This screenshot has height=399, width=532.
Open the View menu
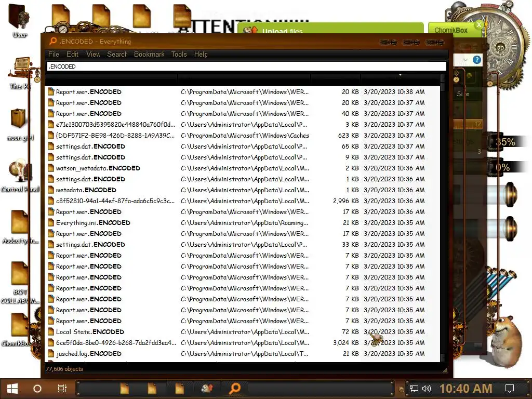pyautogui.click(x=92, y=54)
